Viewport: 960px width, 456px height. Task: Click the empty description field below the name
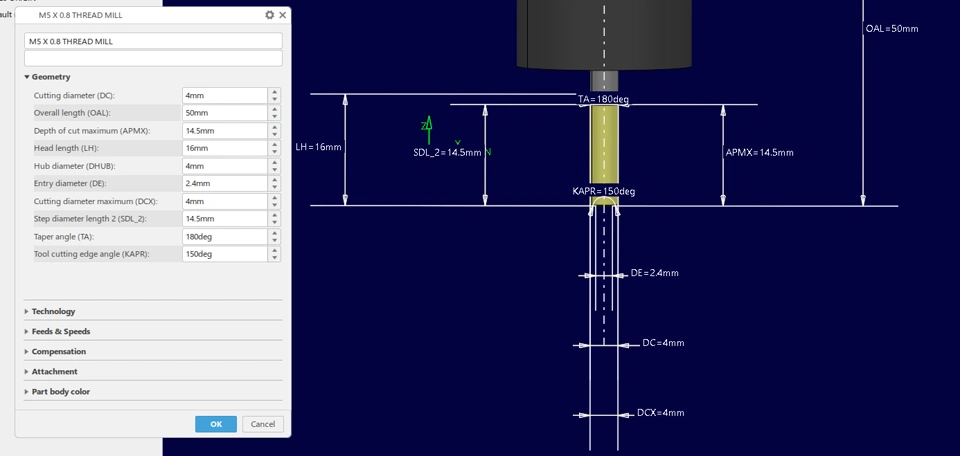[153, 58]
